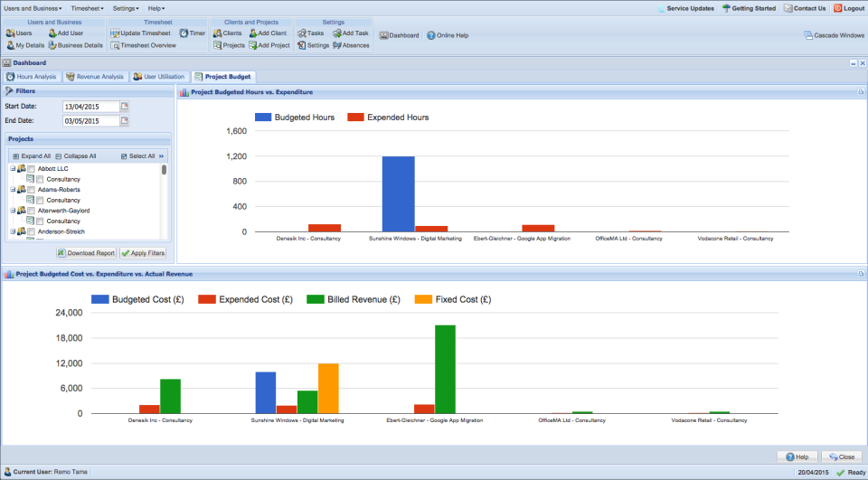The width and height of the screenshot is (868, 480).
Task: Open Service Updates
Action: pyautogui.click(x=685, y=8)
